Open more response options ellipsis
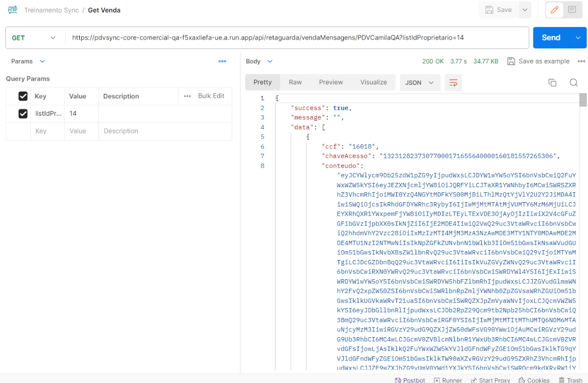The width and height of the screenshot is (588, 383). click(581, 61)
